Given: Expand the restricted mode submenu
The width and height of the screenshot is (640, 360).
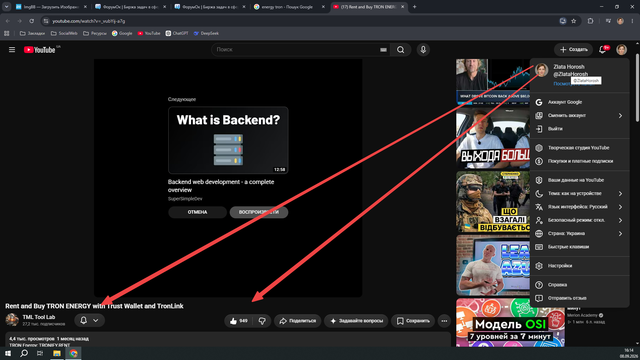Looking at the screenshot, I should click(579, 220).
